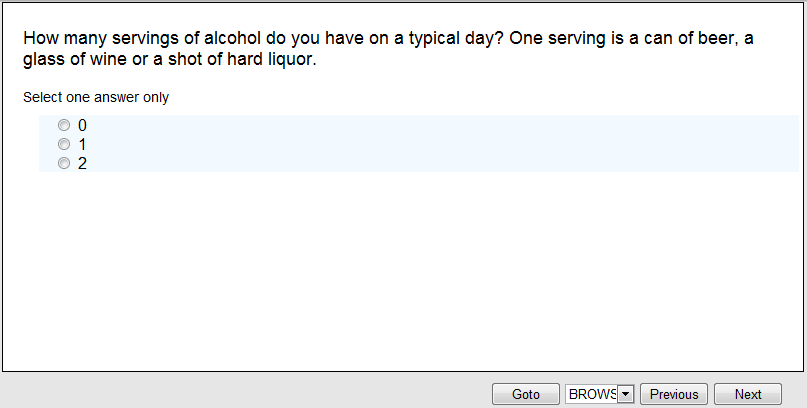Click the answer label text "2"
Viewport: 807px width, 408px height.
pos(82,164)
